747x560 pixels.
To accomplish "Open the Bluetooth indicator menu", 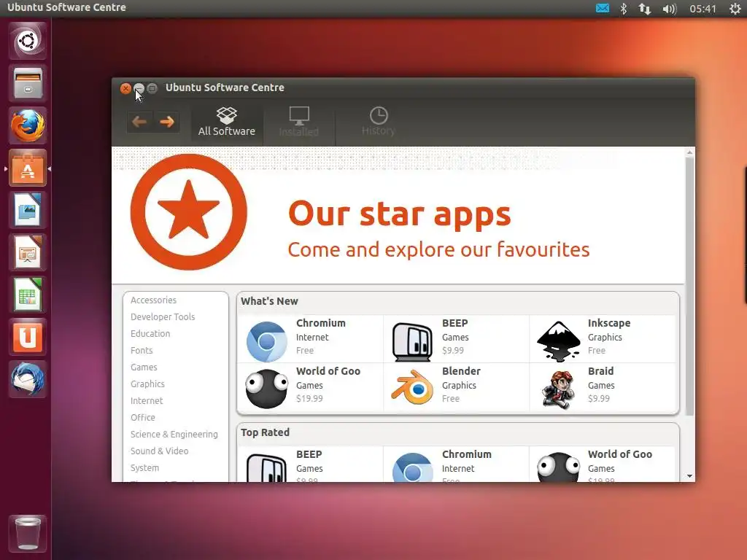I will [624, 9].
